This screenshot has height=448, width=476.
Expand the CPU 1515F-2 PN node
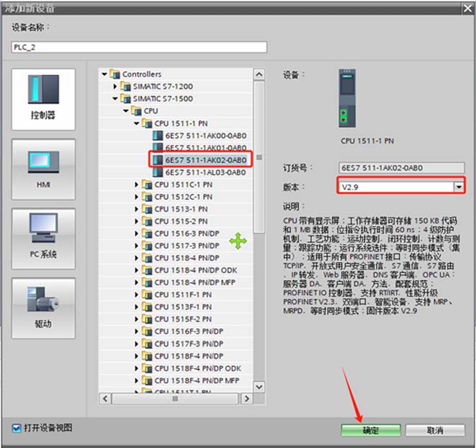coord(137,319)
